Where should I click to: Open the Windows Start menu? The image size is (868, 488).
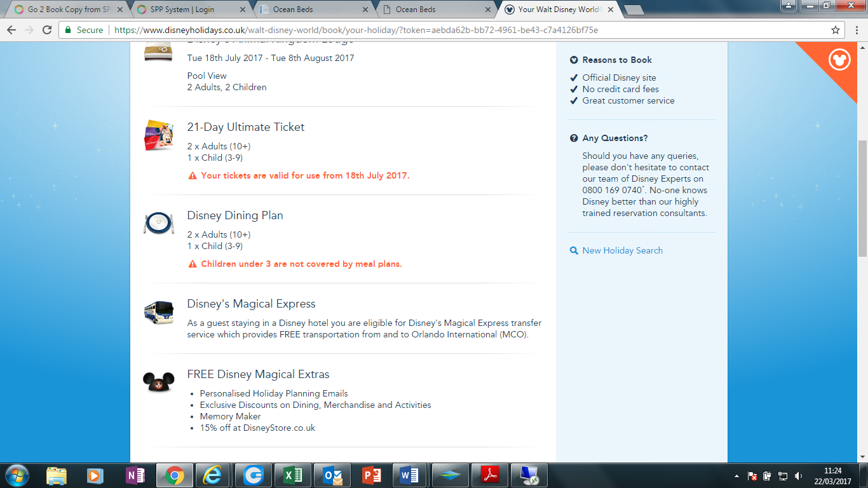click(x=17, y=475)
